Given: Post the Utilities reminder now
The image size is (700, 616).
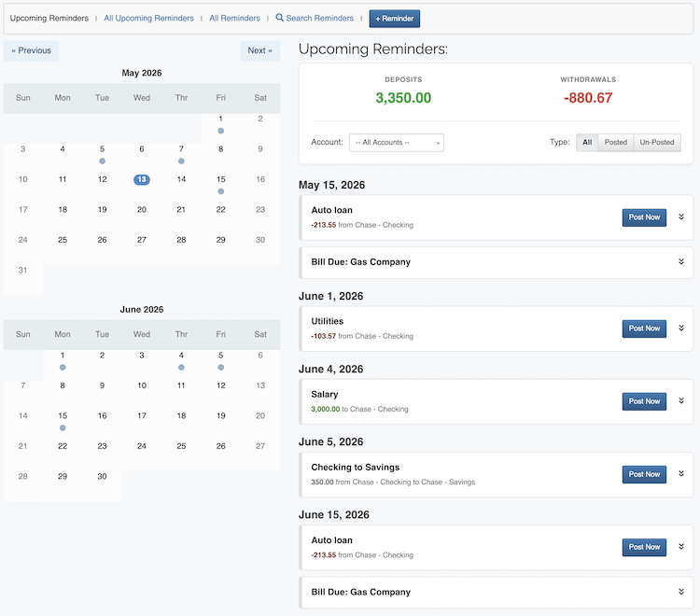Looking at the screenshot, I should point(644,329).
